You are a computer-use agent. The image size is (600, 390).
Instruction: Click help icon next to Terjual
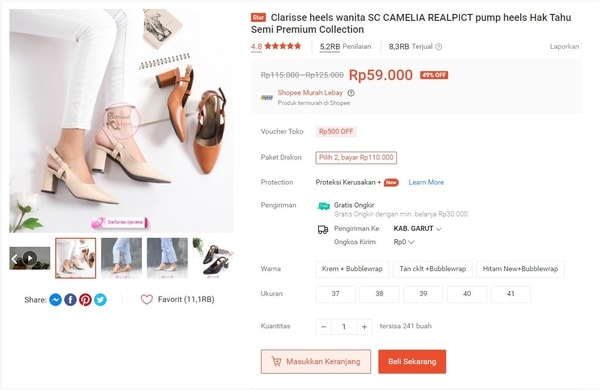tap(439, 47)
